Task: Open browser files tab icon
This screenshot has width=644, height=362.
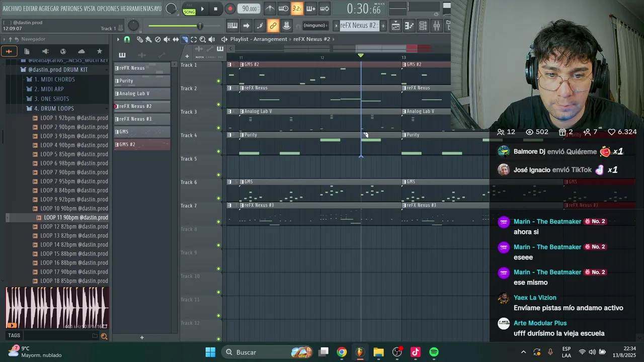Action: [x=27, y=51]
